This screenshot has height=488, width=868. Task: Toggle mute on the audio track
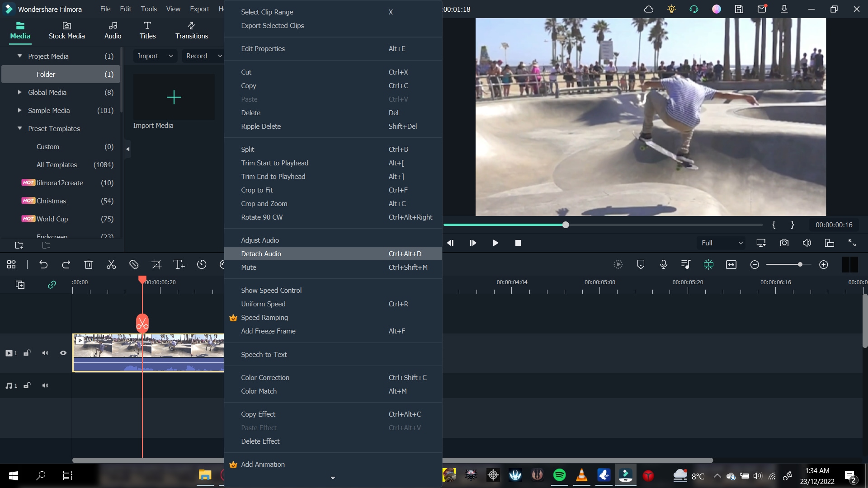(x=45, y=385)
